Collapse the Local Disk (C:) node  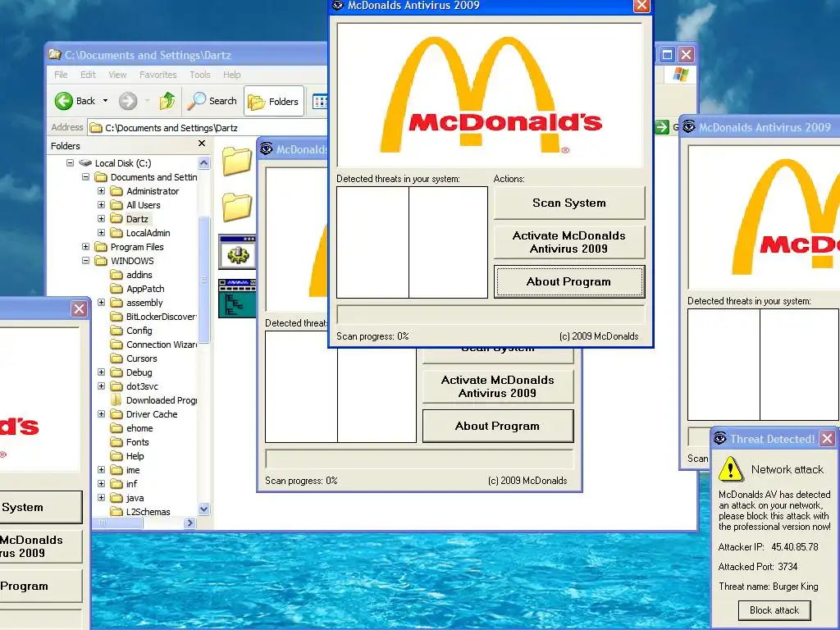tap(71, 163)
